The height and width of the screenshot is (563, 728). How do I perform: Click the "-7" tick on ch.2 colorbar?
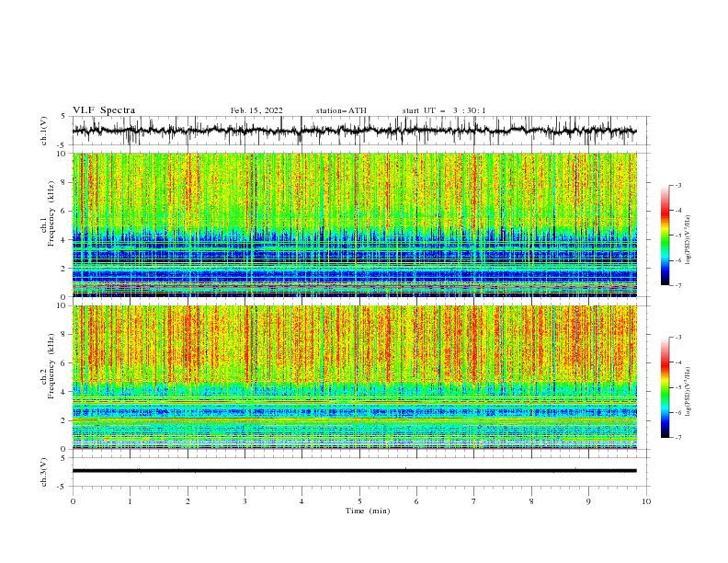[x=677, y=437]
